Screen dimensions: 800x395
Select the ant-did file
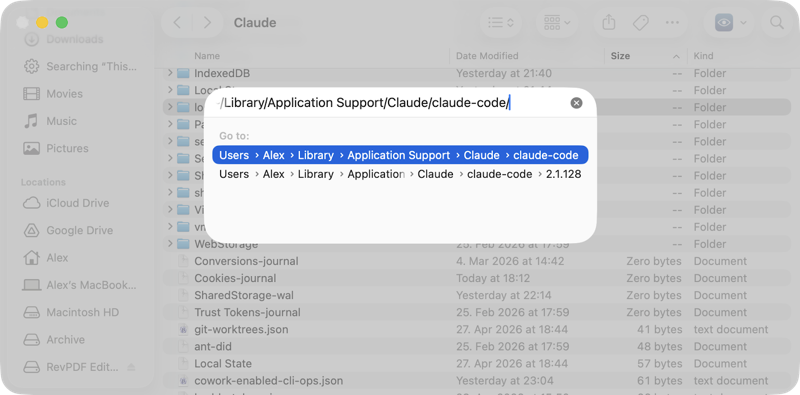[476, 347]
